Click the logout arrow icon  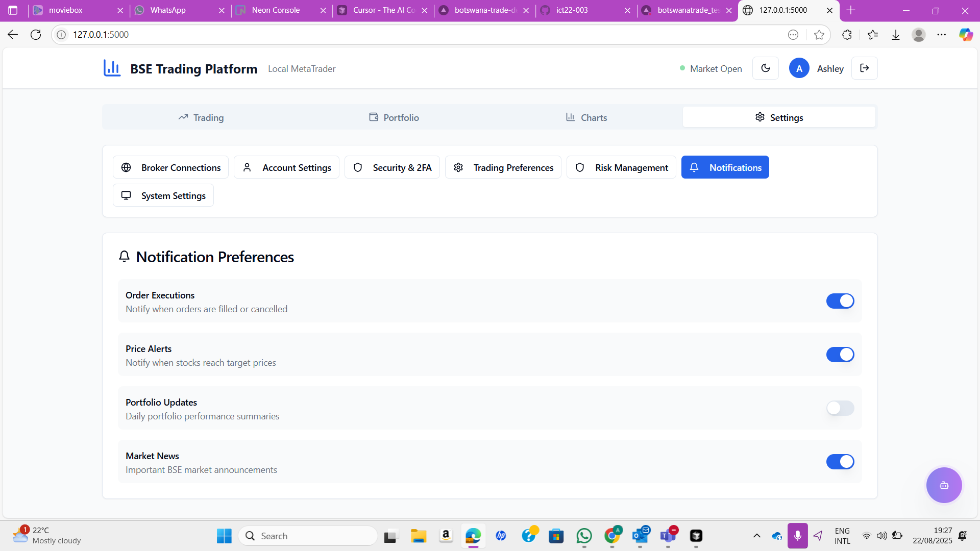tap(864, 68)
